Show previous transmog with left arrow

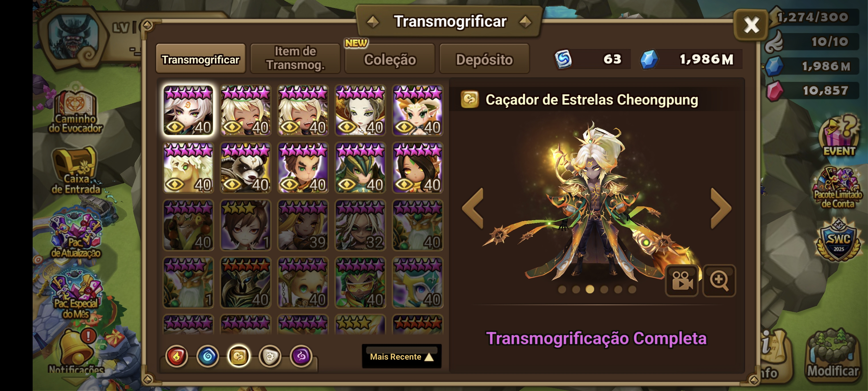click(x=473, y=208)
